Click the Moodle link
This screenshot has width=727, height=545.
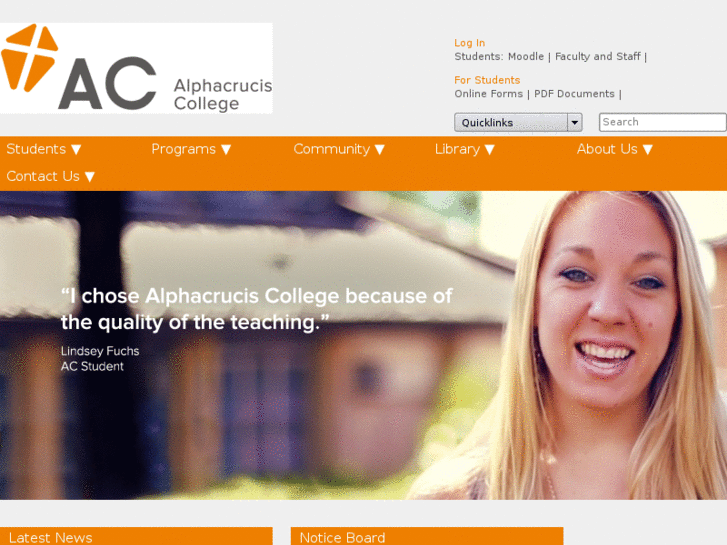(x=526, y=57)
